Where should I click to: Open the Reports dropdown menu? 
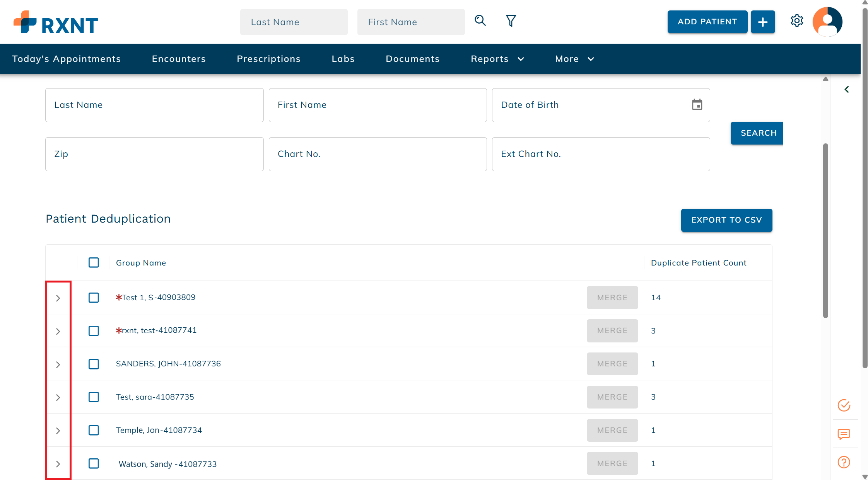point(497,59)
